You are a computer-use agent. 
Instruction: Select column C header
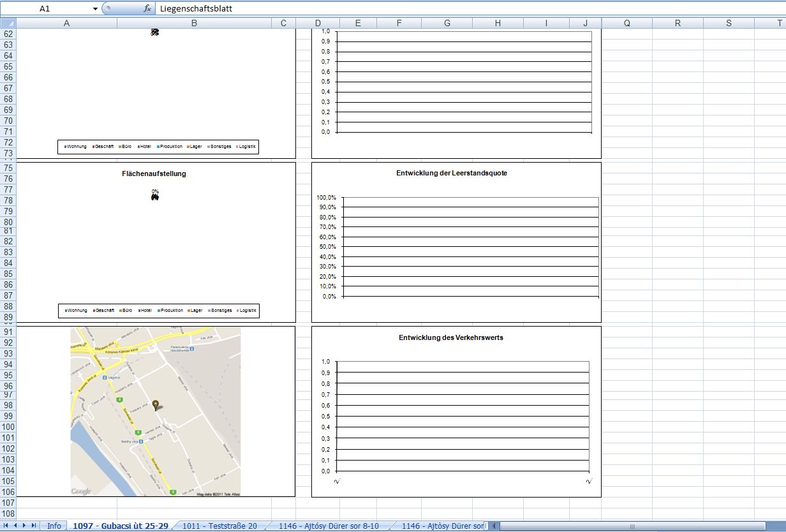click(283, 23)
